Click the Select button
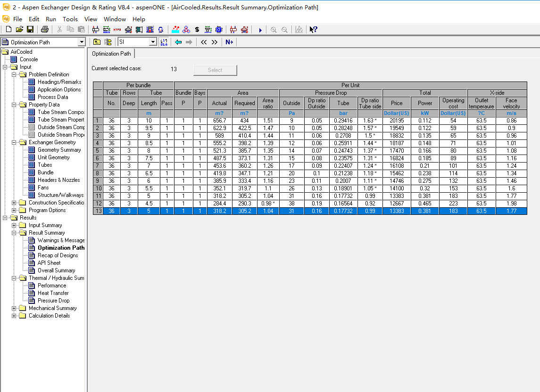 (215, 70)
